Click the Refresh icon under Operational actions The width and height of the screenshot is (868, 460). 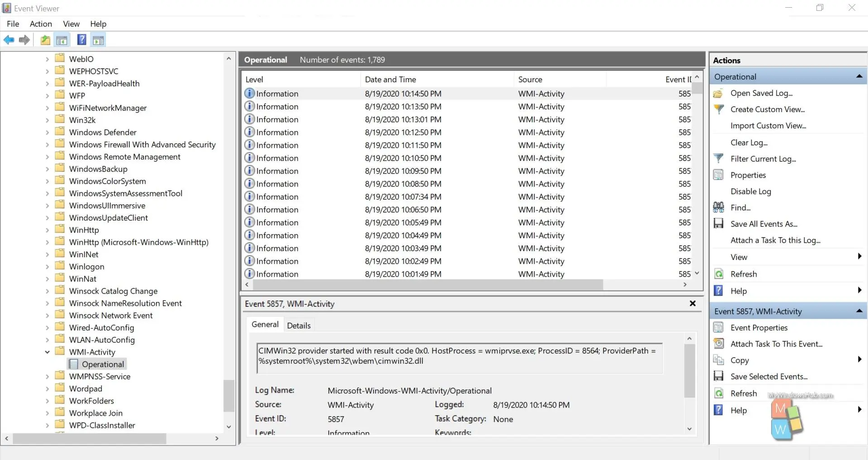coord(718,274)
